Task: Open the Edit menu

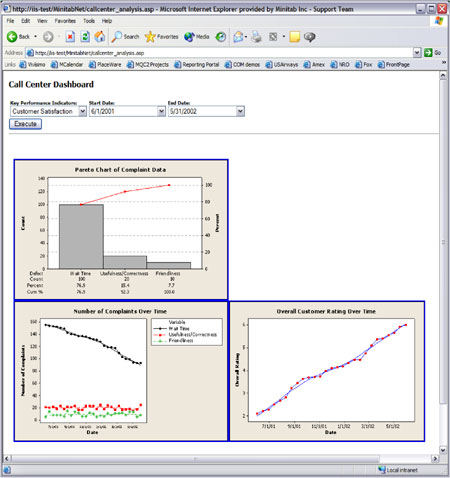Action: (26, 21)
